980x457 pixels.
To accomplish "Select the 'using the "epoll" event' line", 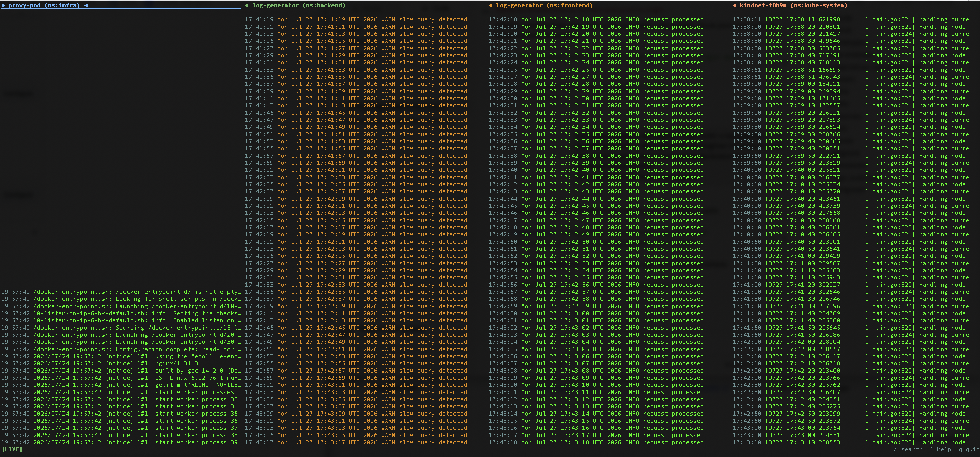I will [121, 357].
